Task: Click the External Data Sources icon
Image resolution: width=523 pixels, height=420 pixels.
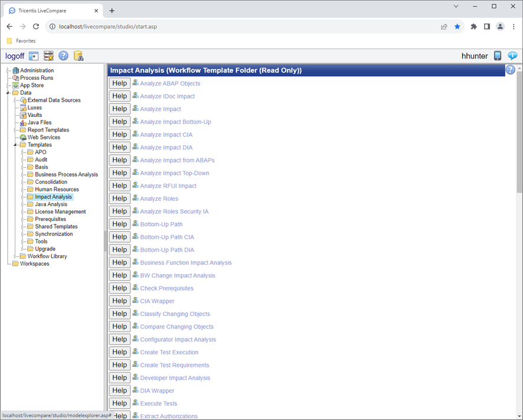Action: (x=23, y=100)
